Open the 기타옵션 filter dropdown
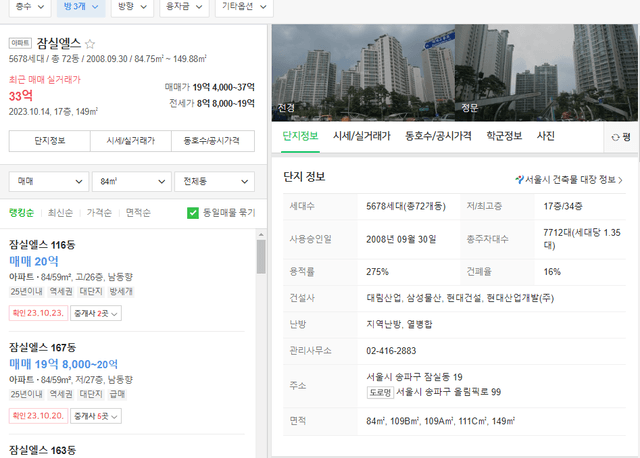 (x=244, y=7)
